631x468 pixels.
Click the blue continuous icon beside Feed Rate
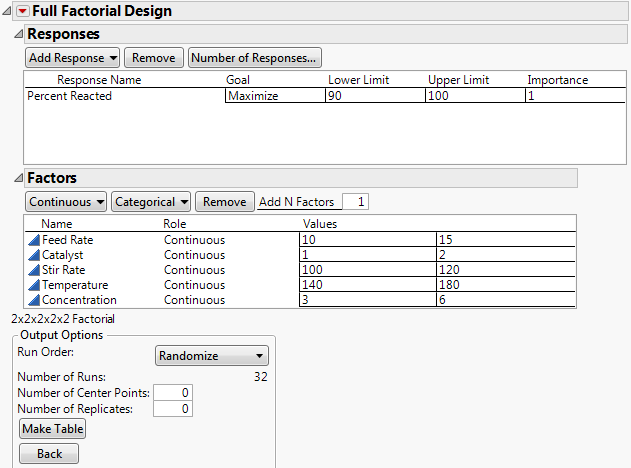click(x=33, y=240)
